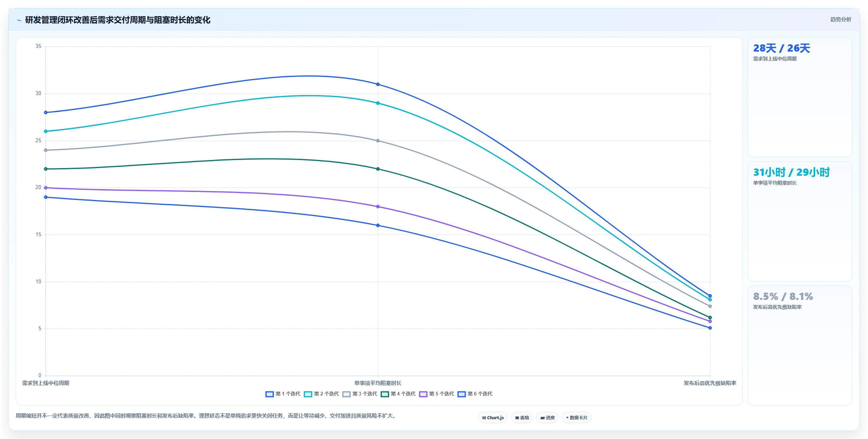Click the iteration 5 point at 单事项平均阻塞时长 (18)
Image resolution: width=868 pixels, height=439 pixels.
point(378,207)
